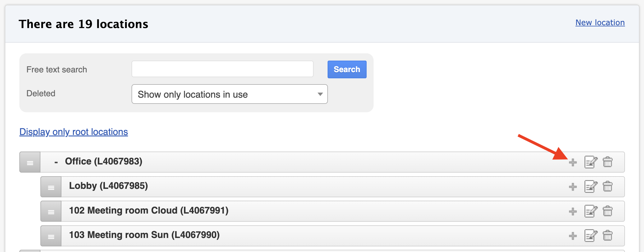Edit 103 Meeting room Sun location
Viewport: 644px width, 252px height.
coord(591,235)
